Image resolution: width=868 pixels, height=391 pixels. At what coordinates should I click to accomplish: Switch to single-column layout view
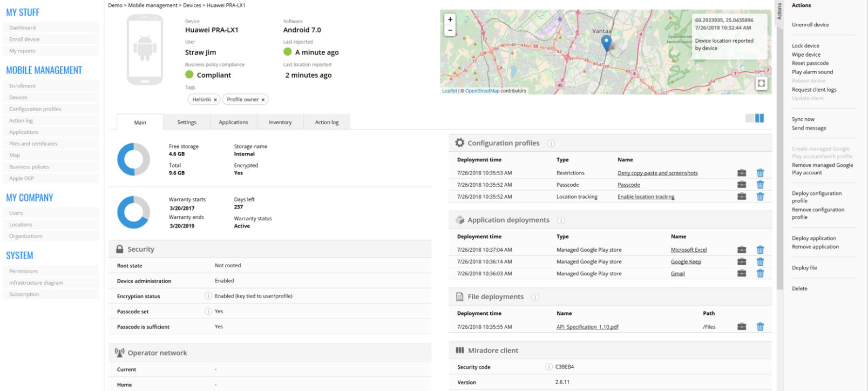coord(749,118)
